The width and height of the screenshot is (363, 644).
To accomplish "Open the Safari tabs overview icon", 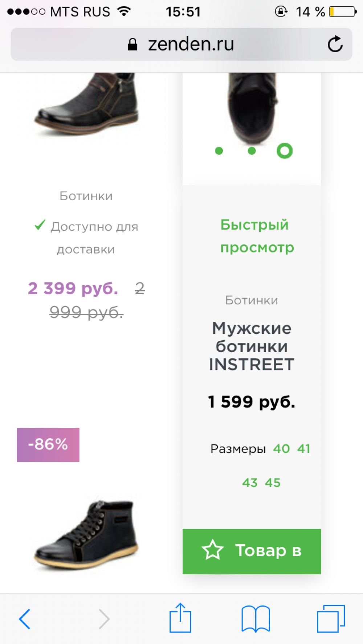I will 331,619.
